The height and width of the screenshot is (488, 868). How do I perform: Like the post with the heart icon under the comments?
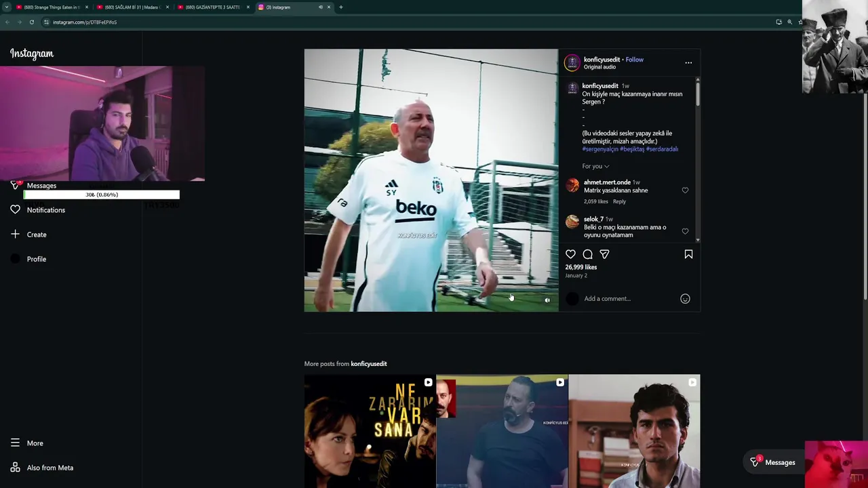point(570,254)
